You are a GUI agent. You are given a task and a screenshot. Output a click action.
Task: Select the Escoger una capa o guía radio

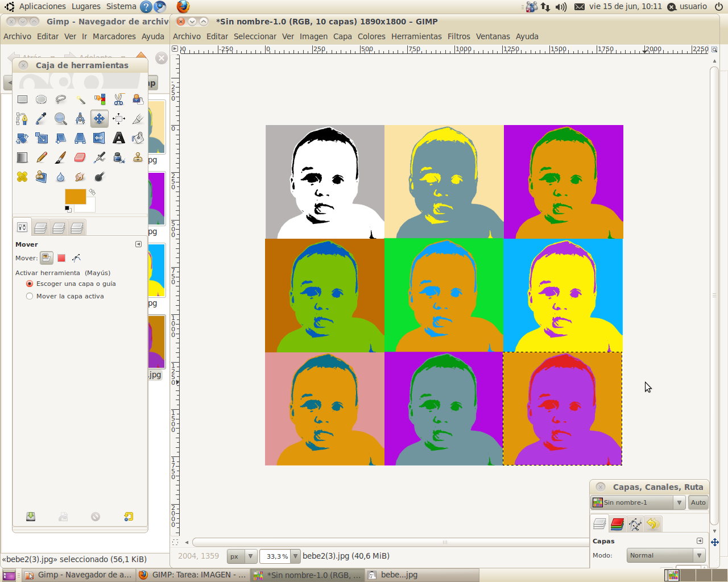(30, 284)
